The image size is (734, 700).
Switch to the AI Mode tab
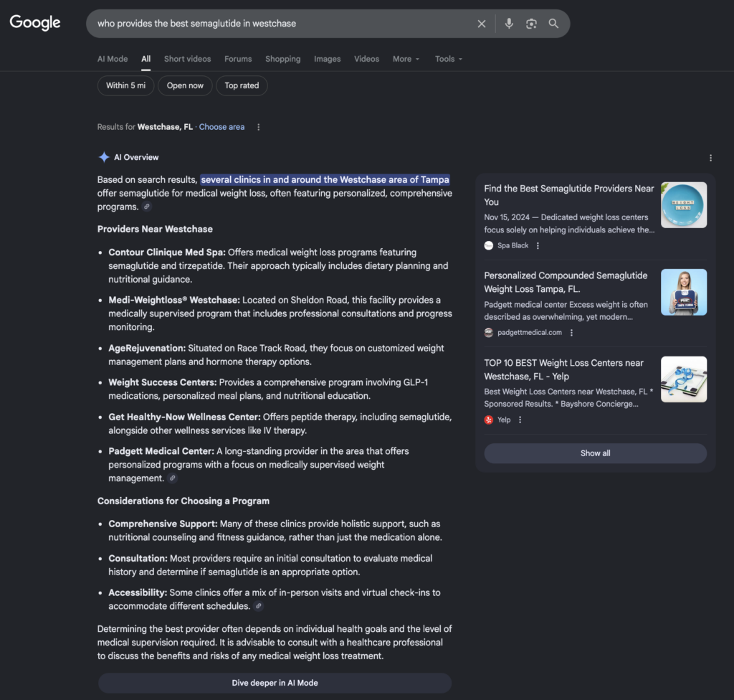[113, 59]
